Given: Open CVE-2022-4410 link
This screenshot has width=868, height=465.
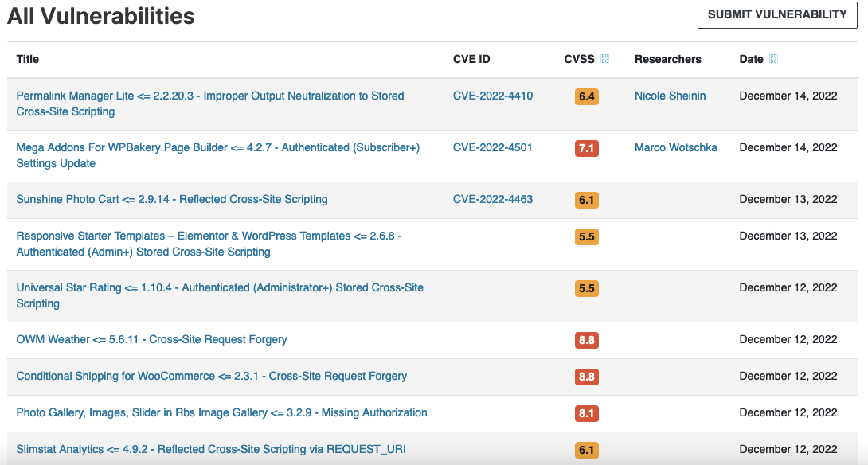Looking at the screenshot, I should (493, 96).
